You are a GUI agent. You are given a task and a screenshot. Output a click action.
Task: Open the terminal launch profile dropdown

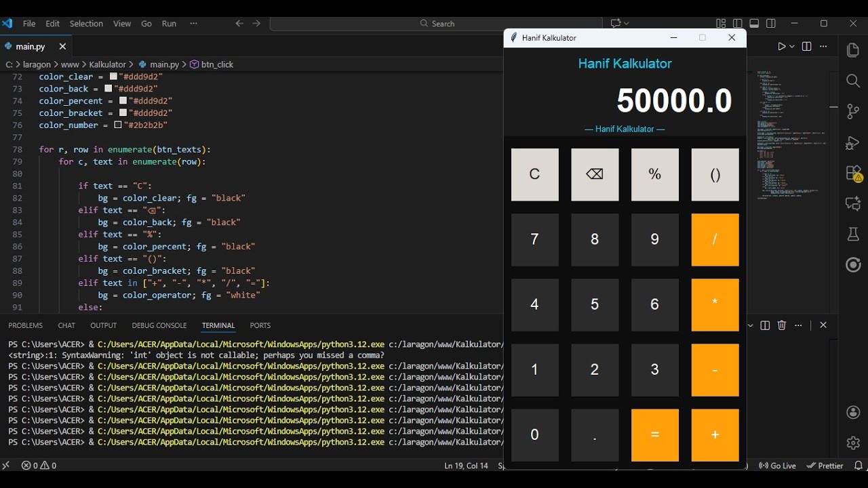pos(750,325)
